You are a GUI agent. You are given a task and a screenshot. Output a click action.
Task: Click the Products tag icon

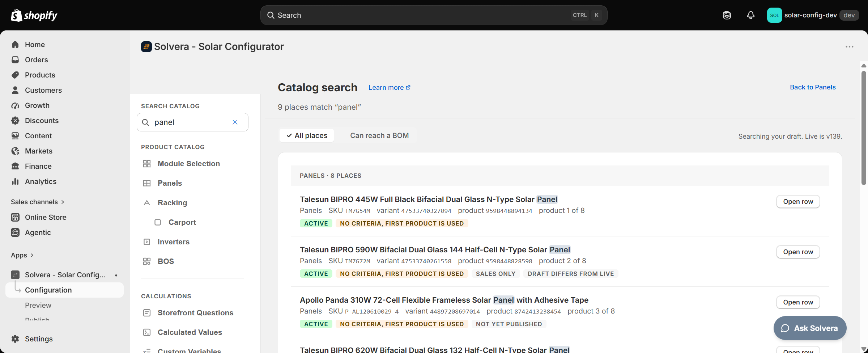click(15, 75)
